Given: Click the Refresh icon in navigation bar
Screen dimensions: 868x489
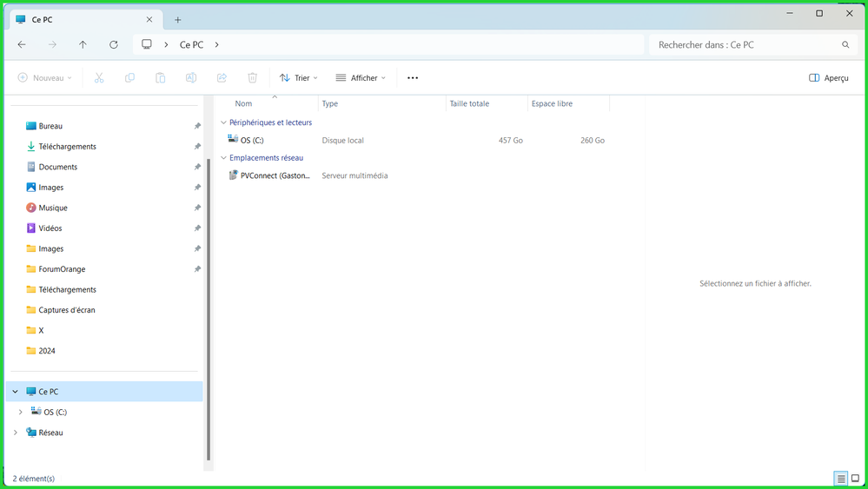Looking at the screenshot, I should (114, 44).
